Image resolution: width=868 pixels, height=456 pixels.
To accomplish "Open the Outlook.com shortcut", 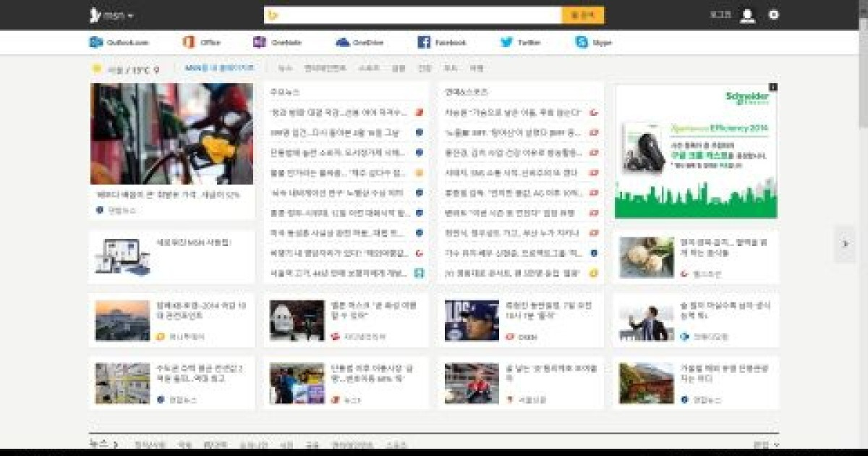I will [119, 43].
